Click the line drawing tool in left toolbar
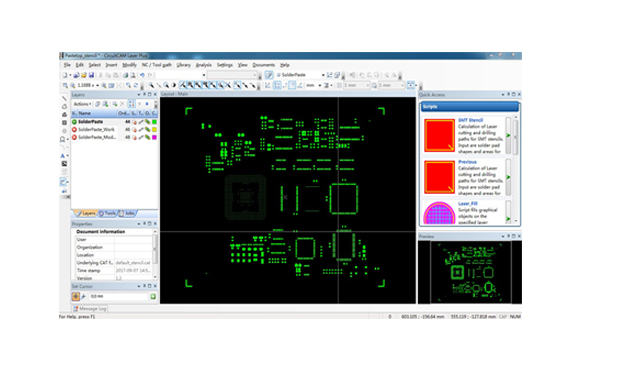640x370 pixels. tap(64, 98)
